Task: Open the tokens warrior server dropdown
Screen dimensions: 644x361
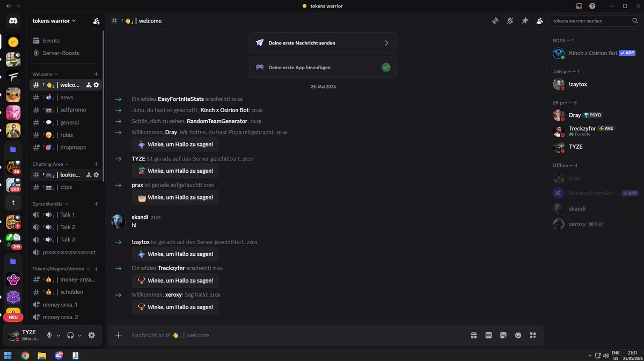Action: (54, 21)
